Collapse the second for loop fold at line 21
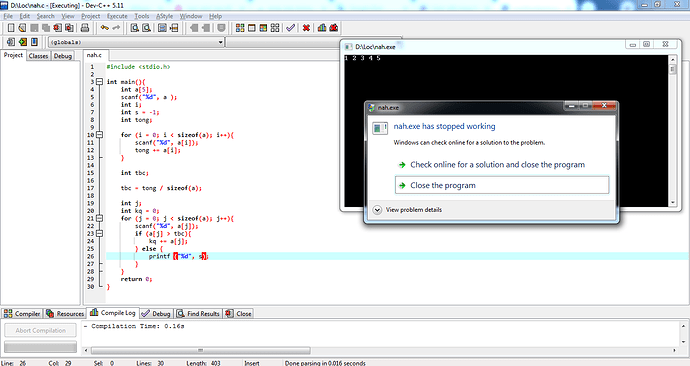 (x=99, y=218)
